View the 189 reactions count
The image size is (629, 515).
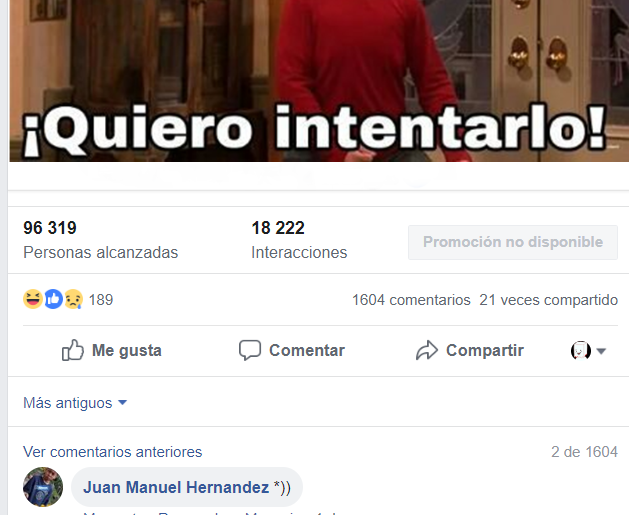pos(101,300)
